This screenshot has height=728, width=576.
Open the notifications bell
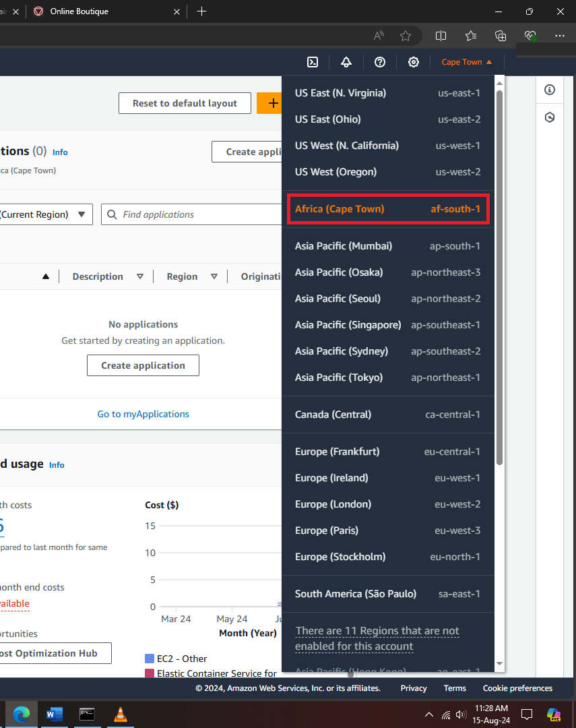346,62
